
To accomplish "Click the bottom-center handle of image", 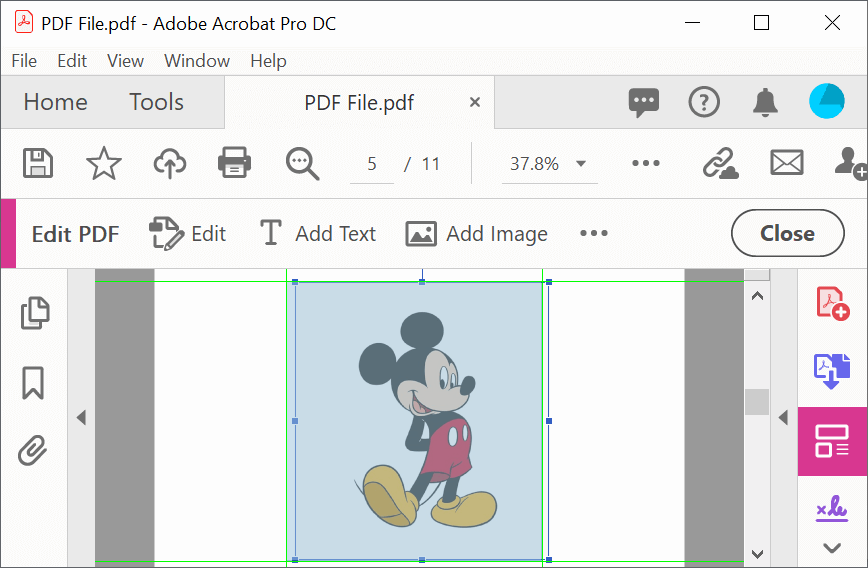I will point(422,560).
